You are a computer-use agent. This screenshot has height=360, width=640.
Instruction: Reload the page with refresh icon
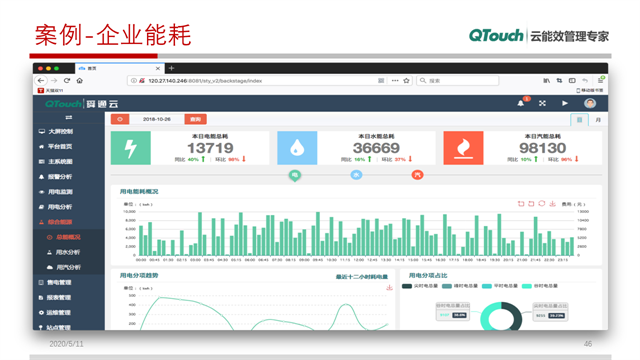point(67,80)
